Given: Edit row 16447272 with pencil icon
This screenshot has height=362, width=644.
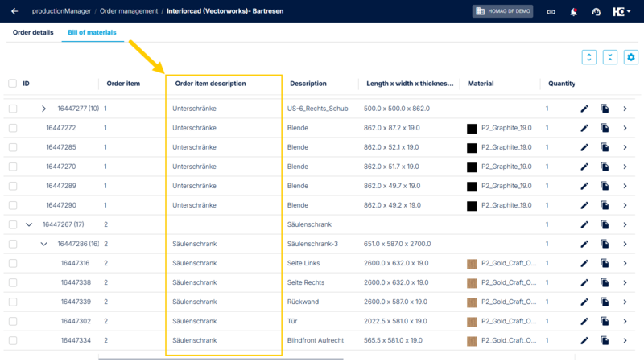Looking at the screenshot, I should [x=584, y=128].
